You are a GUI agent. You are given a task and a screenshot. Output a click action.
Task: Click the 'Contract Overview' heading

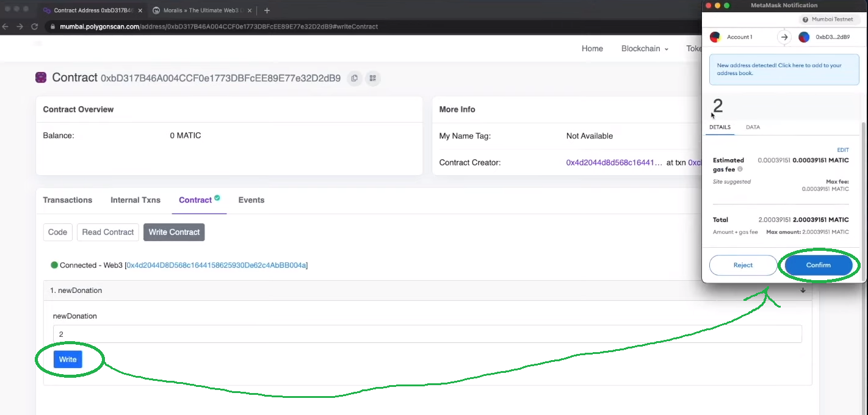(x=78, y=109)
